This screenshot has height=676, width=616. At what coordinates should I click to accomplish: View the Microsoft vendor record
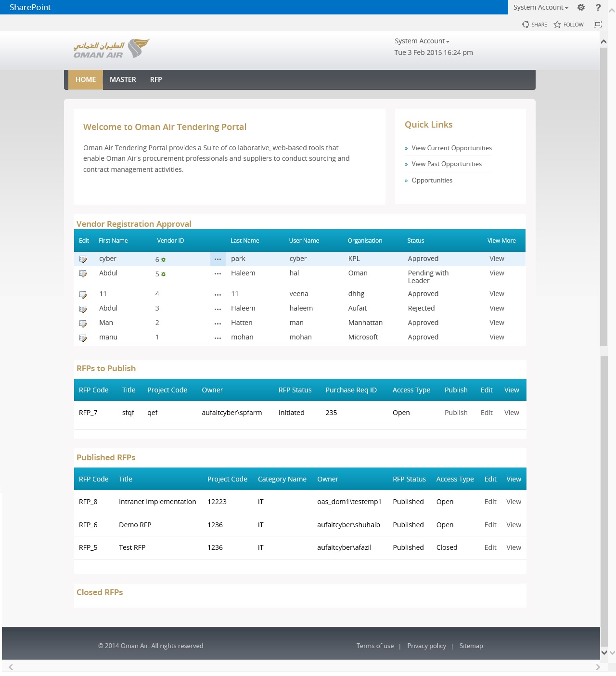click(497, 337)
